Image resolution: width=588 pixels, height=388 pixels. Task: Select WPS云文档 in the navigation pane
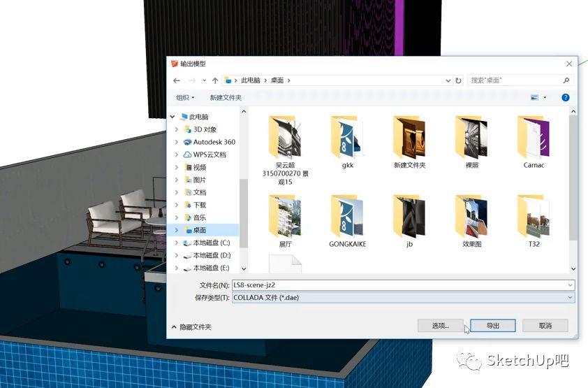click(210, 155)
